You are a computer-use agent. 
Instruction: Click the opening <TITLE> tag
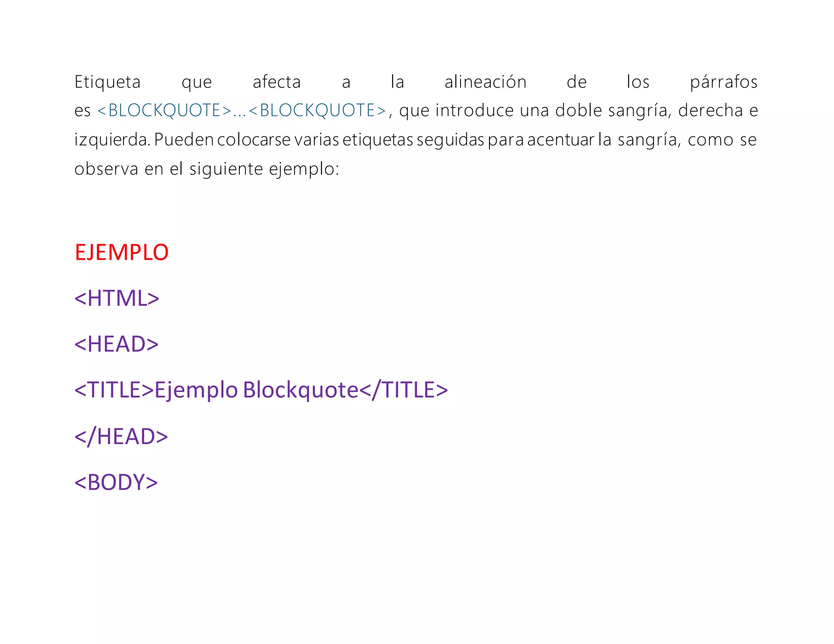click(x=114, y=390)
